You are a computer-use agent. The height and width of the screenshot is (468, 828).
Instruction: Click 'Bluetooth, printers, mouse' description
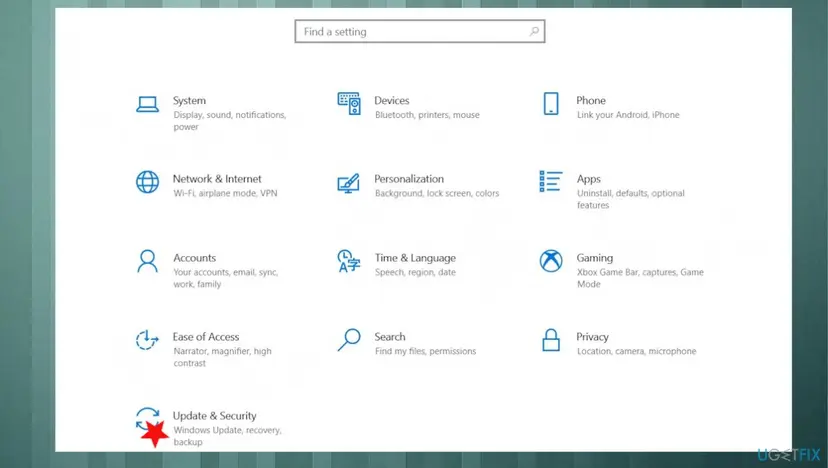click(427, 115)
